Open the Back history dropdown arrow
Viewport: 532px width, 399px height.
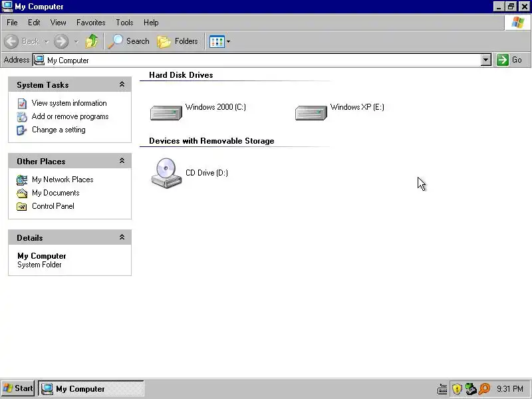tap(47, 41)
